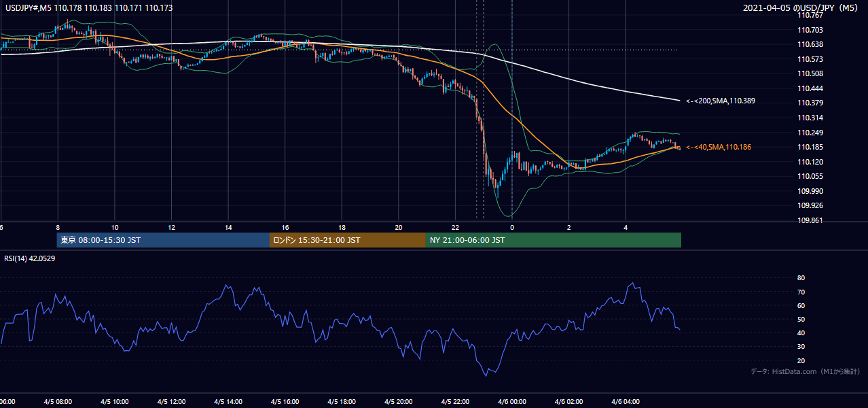The image size is (868, 408).
Task: Click the 4/6 02:00 time axis label
Action: coord(569,402)
